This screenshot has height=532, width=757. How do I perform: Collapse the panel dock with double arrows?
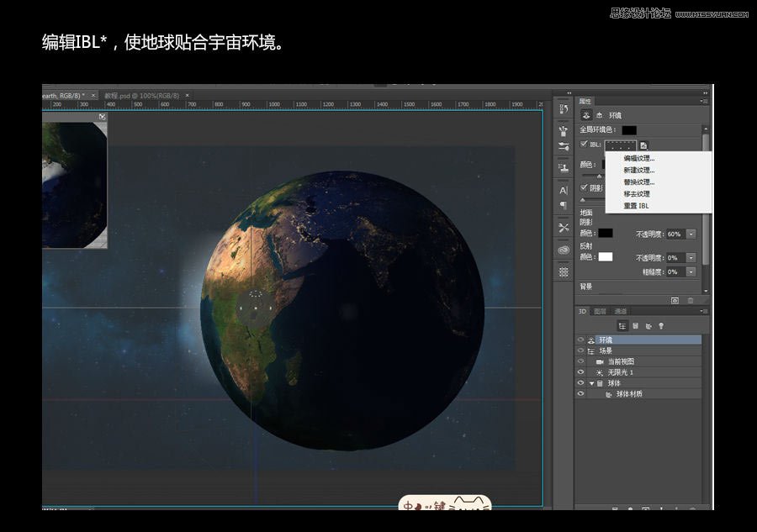(706, 92)
